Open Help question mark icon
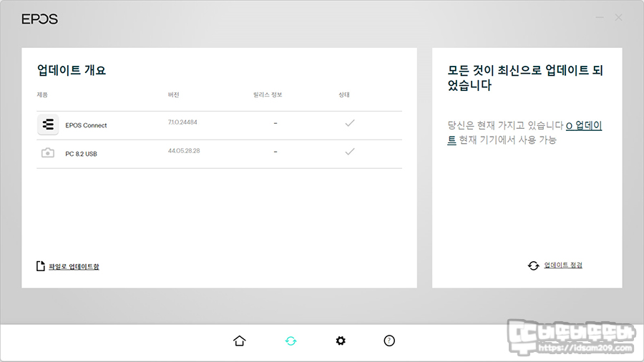 [389, 341]
